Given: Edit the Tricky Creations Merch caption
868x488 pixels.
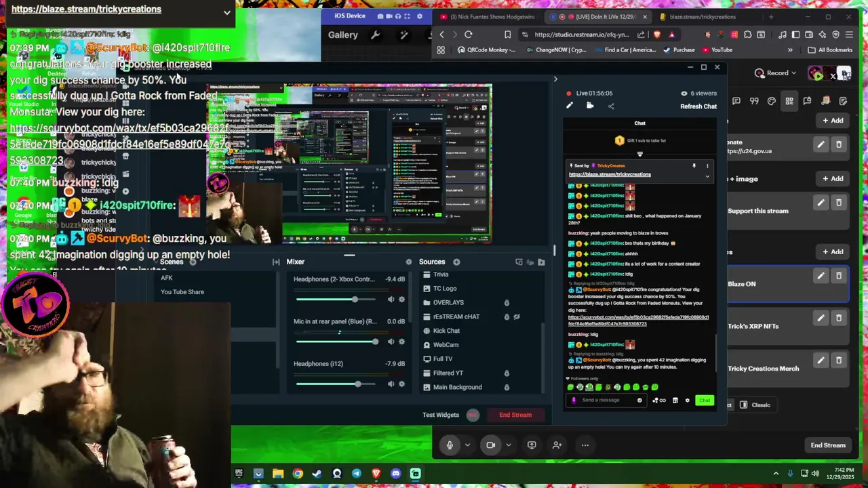Looking at the screenshot, I should click(821, 360).
